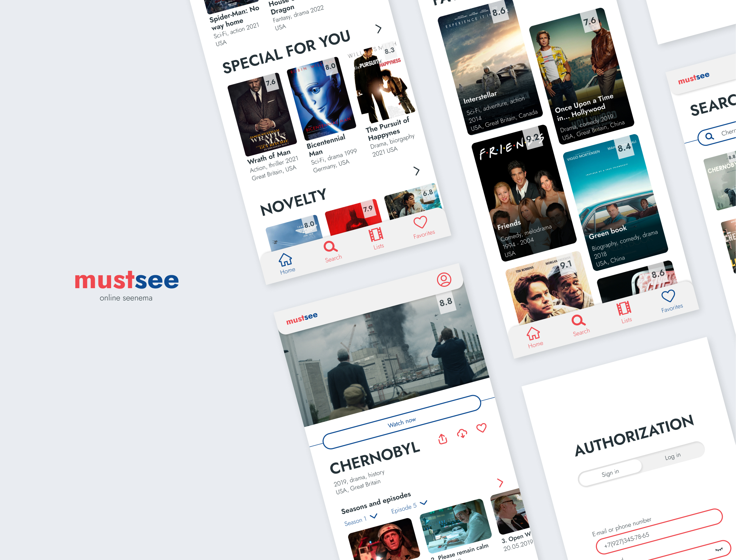
Task: Click the user profile icon above Chernobyl
Action: (444, 280)
